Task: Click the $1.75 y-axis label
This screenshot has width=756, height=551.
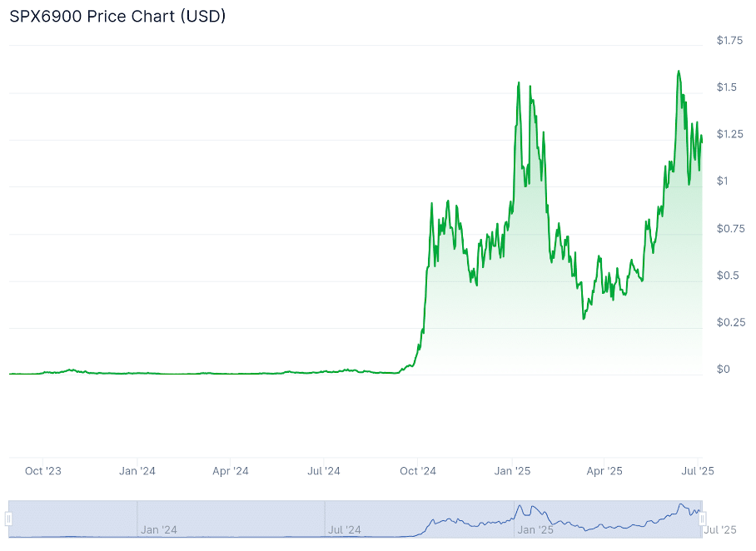Action: pyautogui.click(x=729, y=40)
